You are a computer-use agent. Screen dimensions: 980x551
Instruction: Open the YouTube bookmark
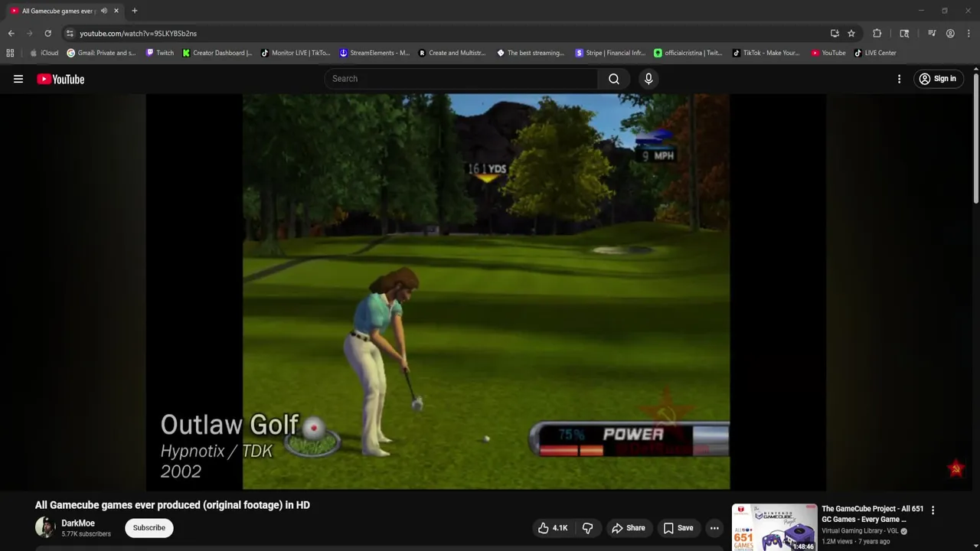click(x=828, y=53)
